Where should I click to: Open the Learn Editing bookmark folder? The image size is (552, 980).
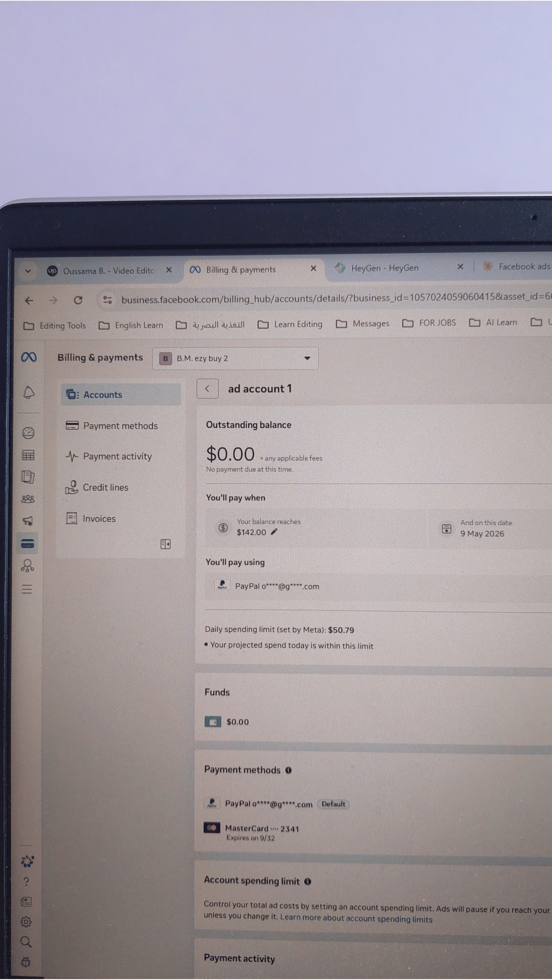click(290, 324)
